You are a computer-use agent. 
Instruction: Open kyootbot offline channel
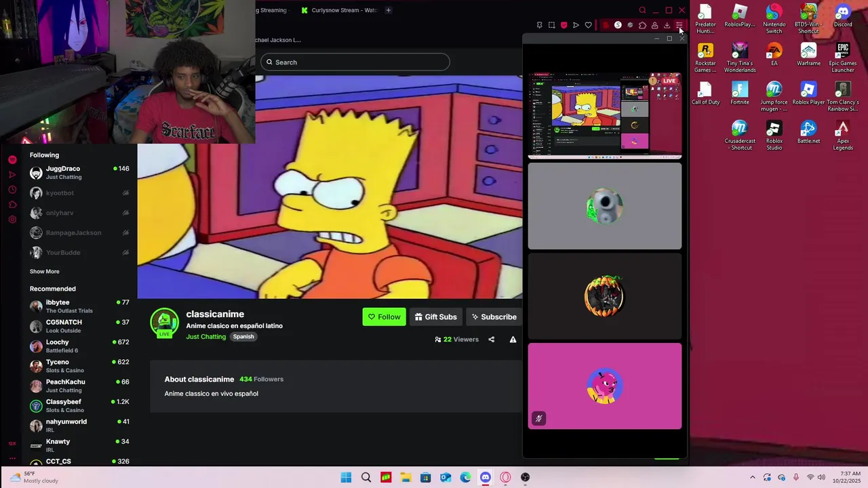pos(80,193)
